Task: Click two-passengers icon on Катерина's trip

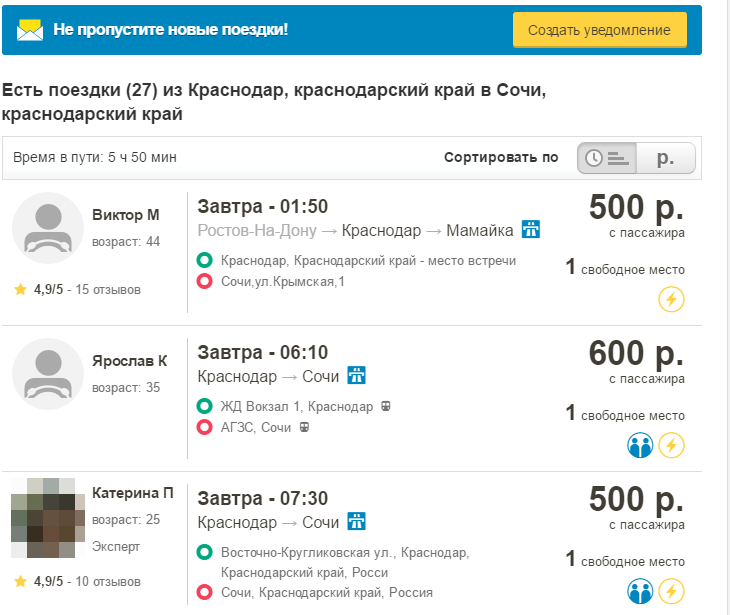Action: pos(640,591)
